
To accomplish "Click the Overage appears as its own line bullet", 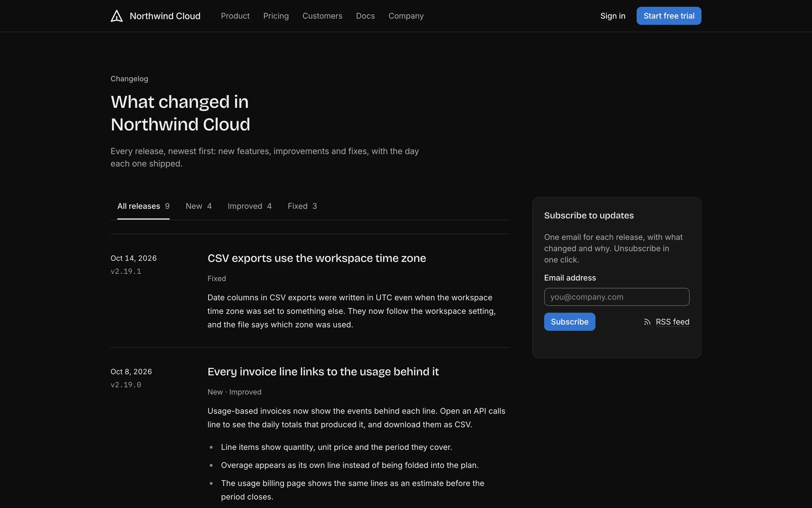I will (350, 465).
